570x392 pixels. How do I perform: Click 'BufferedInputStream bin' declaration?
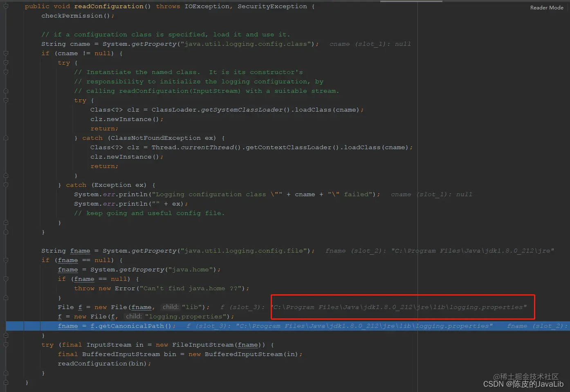click(129, 354)
